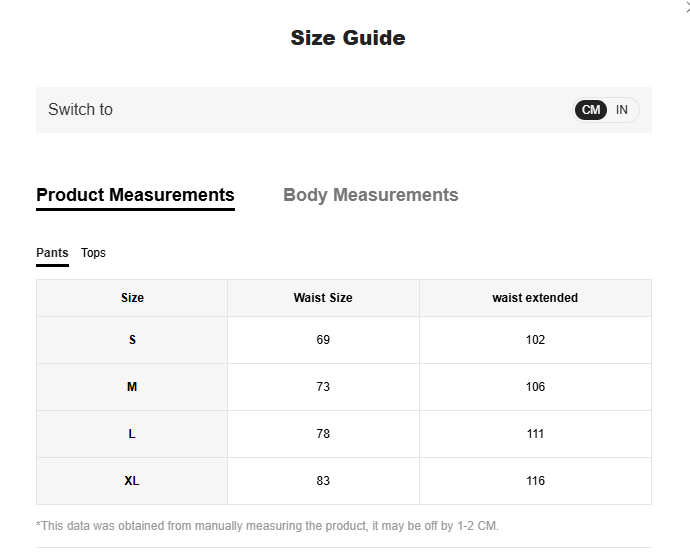Close the Size Guide dialog
The height and width of the screenshot is (552, 690).
[686, 6]
